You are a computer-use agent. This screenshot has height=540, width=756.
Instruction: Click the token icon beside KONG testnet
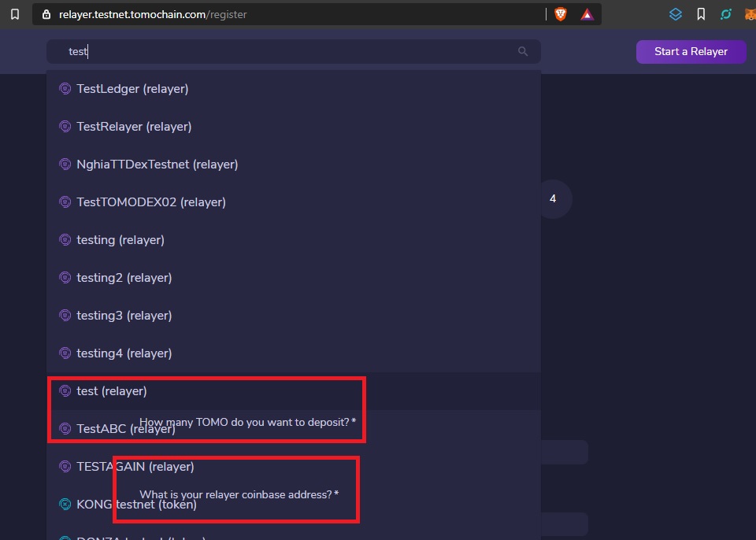(x=65, y=505)
